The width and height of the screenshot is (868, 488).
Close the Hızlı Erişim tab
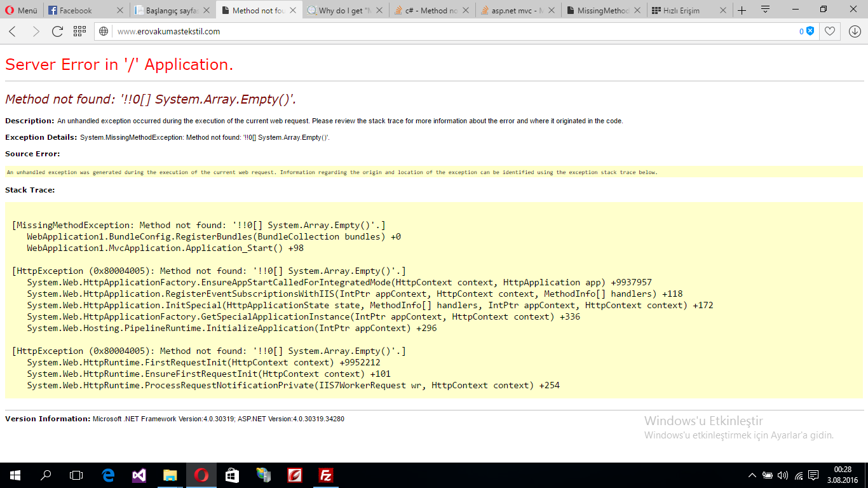pos(722,10)
